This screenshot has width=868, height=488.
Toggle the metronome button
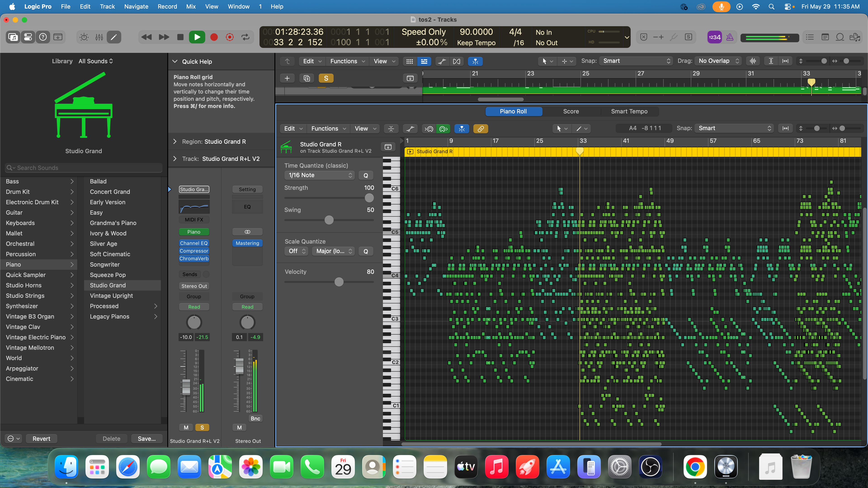coord(730,37)
